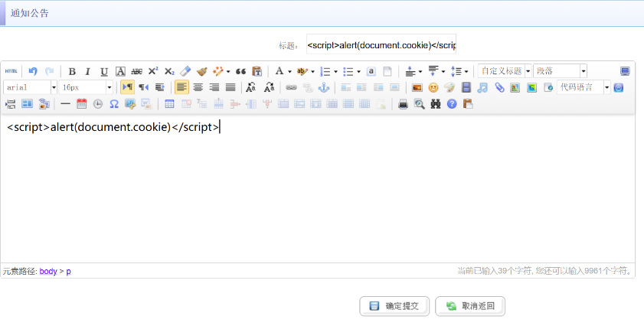
Task: Click the 标题 title input field
Action: point(381,44)
